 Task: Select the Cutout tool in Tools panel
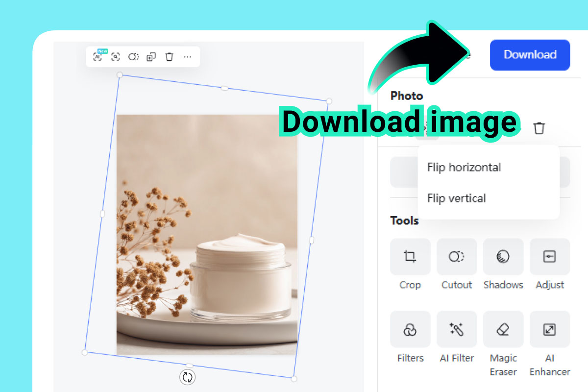tap(457, 257)
